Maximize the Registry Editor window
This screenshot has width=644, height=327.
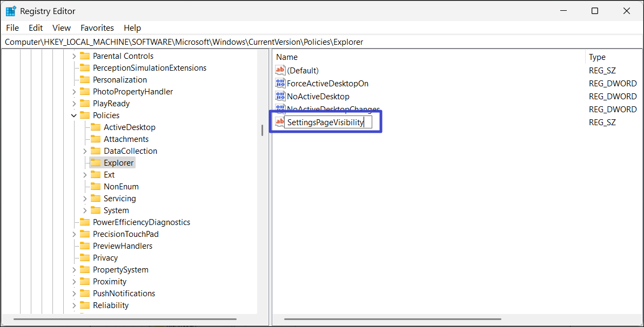tap(595, 11)
